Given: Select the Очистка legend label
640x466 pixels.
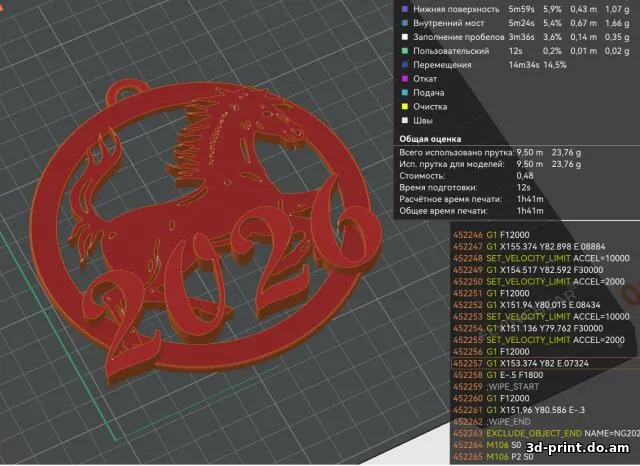Looking at the screenshot, I should pyautogui.click(x=430, y=107).
